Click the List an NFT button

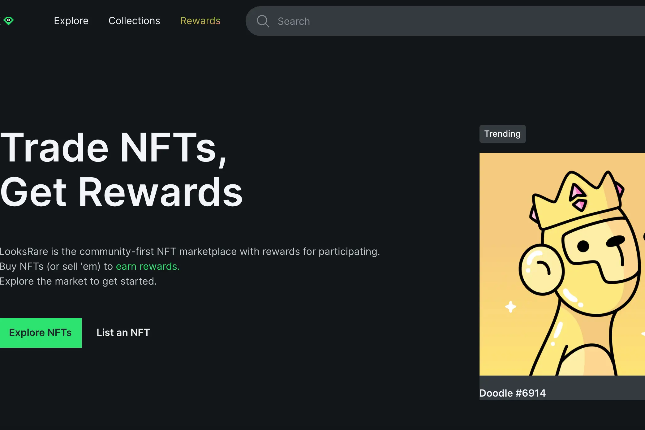tap(123, 332)
